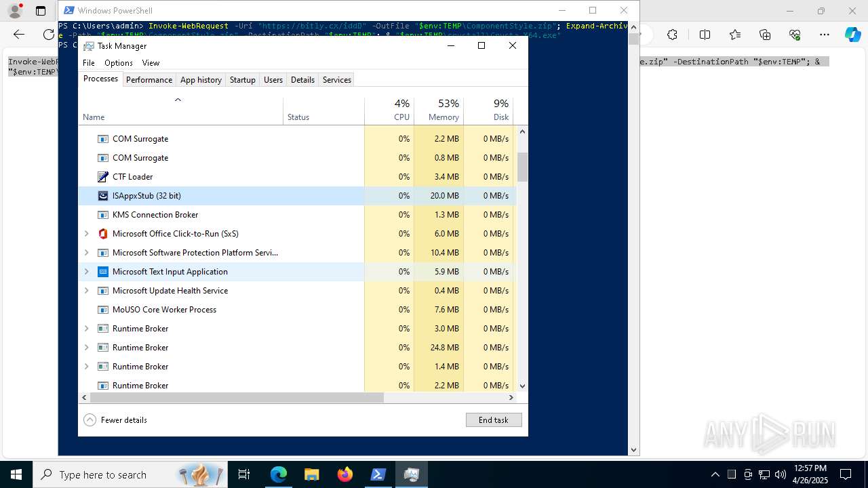The height and width of the screenshot is (488, 868).
Task: Sort by the Status column
Action: tap(323, 111)
